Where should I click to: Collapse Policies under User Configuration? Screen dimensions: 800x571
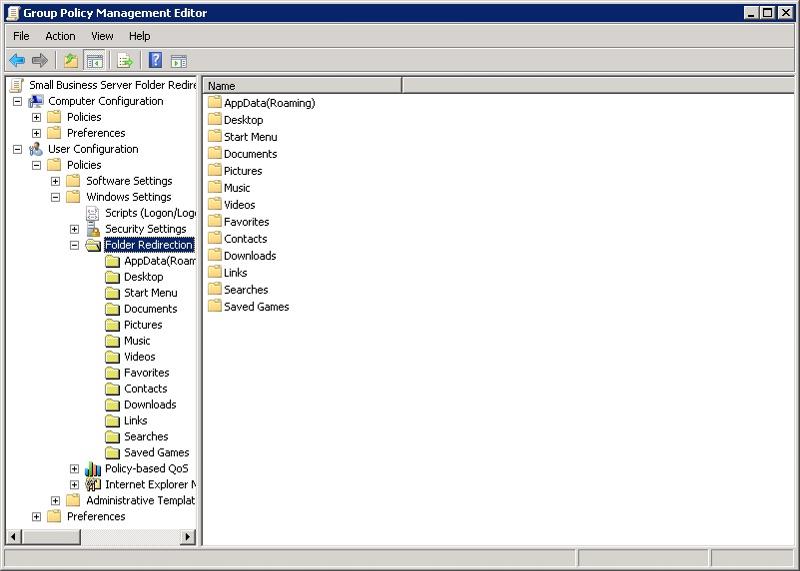coord(36,165)
